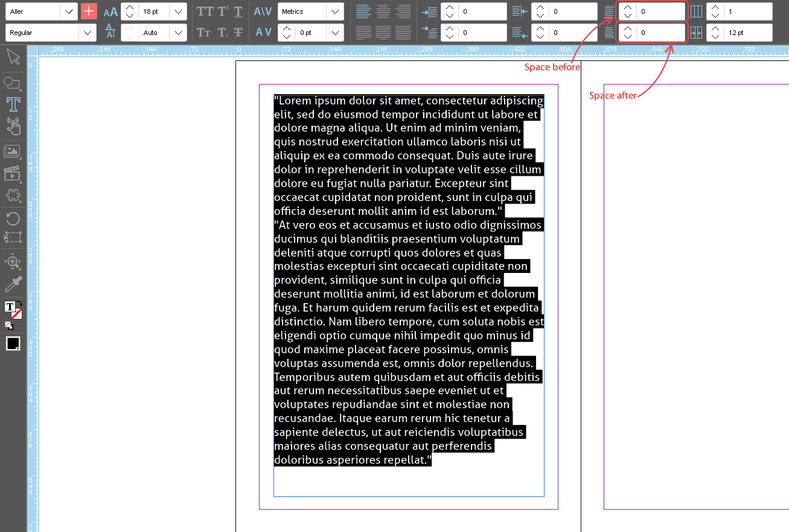Image resolution: width=789 pixels, height=532 pixels.
Task: Toggle strikethrough text formatting
Action: tap(238, 33)
